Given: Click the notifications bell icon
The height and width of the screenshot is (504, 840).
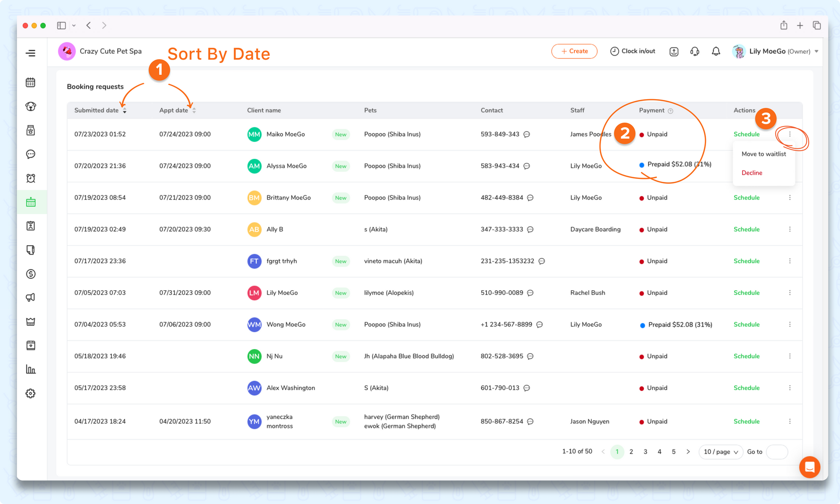Looking at the screenshot, I should point(716,51).
